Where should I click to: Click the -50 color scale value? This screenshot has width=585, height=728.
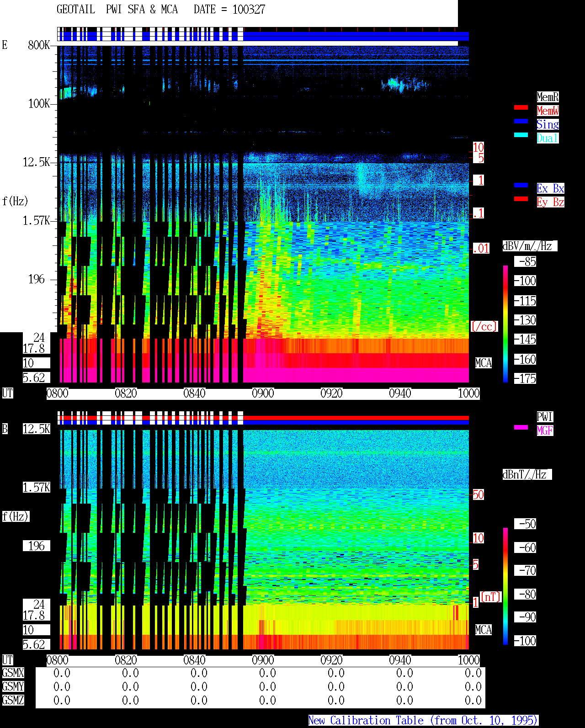tap(526, 524)
